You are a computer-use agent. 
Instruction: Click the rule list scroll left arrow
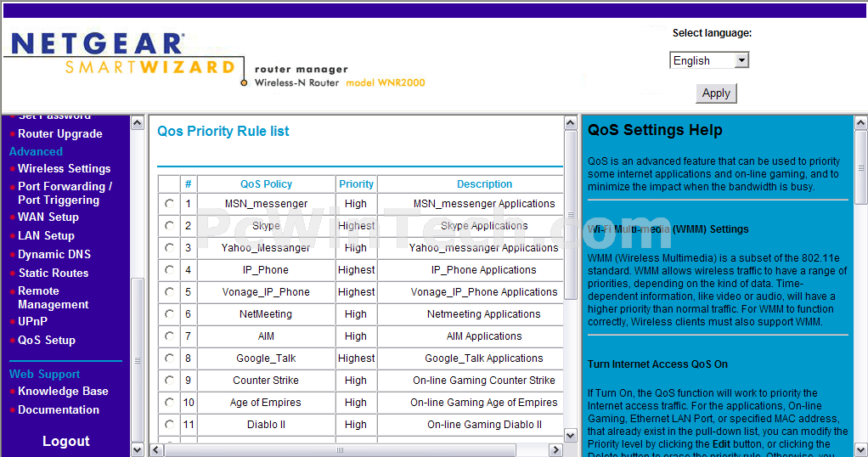pyautogui.click(x=156, y=450)
